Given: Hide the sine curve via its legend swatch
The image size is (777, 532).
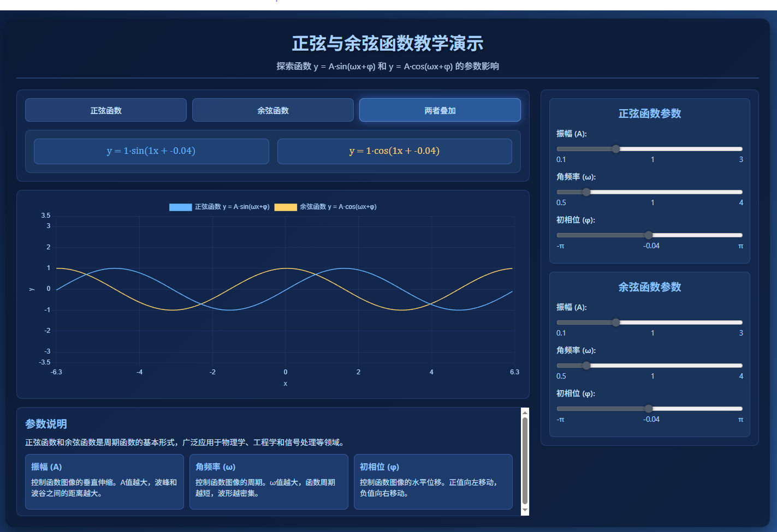Looking at the screenshot, I should (180, 207).
